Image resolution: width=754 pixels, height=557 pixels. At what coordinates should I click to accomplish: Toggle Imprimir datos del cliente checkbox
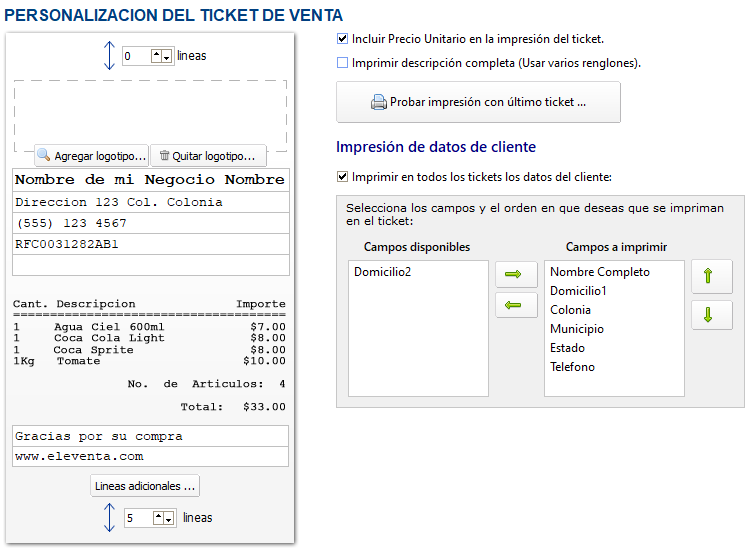tap(343, 177)
